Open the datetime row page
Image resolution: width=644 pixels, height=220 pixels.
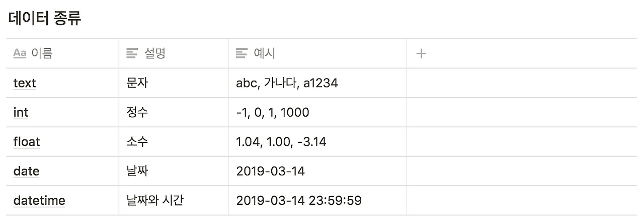(39, 201)
